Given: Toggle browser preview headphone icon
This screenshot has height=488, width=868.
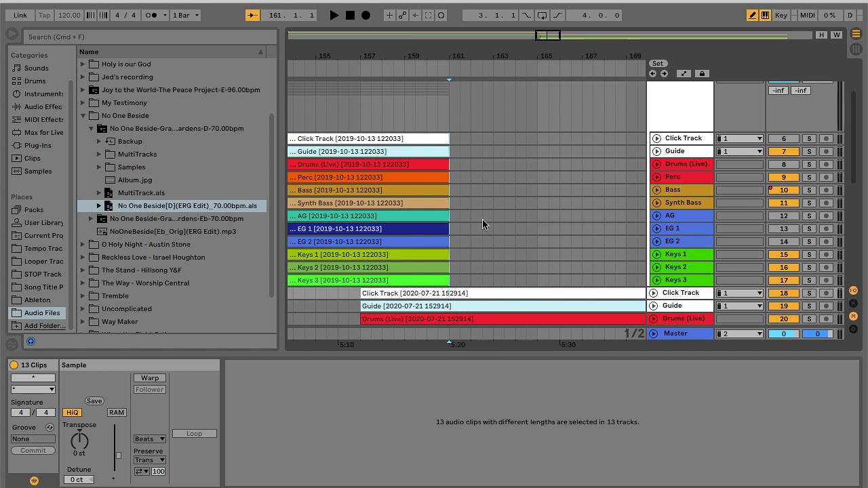Looking at the screenshot, I should 31,342.
